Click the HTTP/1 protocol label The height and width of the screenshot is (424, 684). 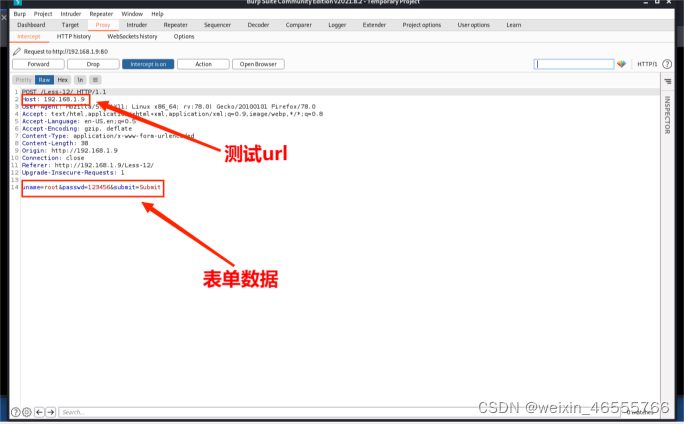tap(647, 64)
